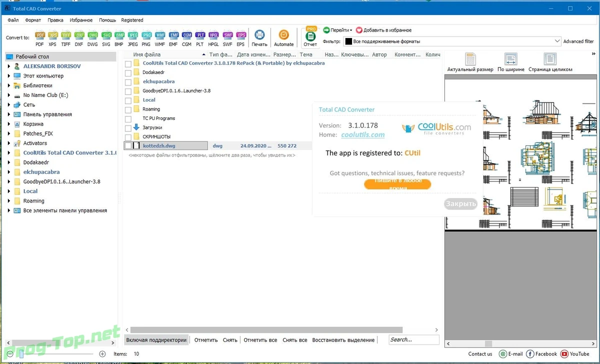Screen dimensions: 600x364
Task: Convert to SWF icon
Action: 227,35
